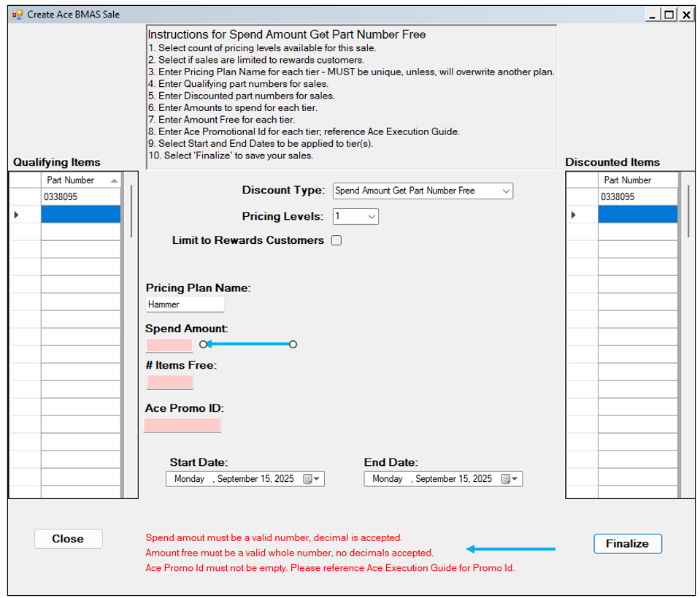Click the Spend Amount input field
Image resolution: width=700 pixels, height=598 pixels.
[x=169, y=345]
